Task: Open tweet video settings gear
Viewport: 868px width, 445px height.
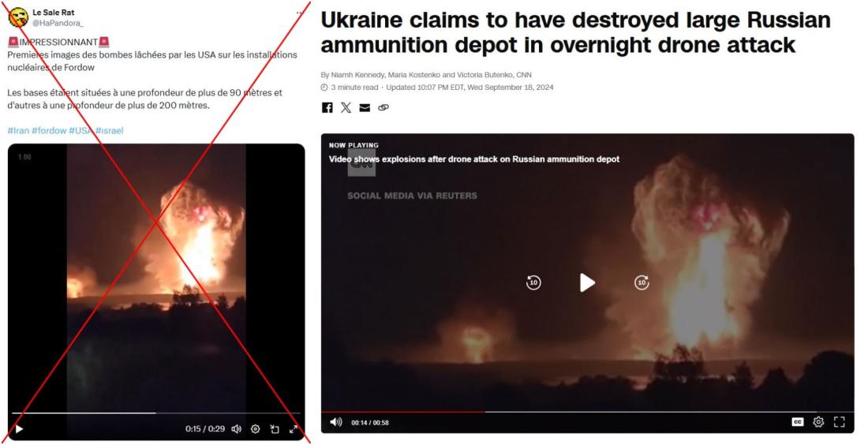Action: coord(255,428)
